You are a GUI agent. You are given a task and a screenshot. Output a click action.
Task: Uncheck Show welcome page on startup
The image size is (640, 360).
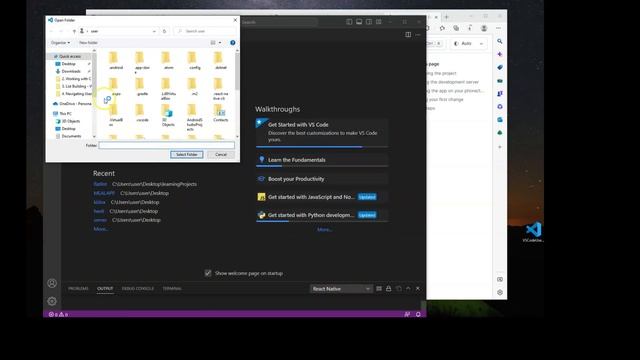click(208, 273)
